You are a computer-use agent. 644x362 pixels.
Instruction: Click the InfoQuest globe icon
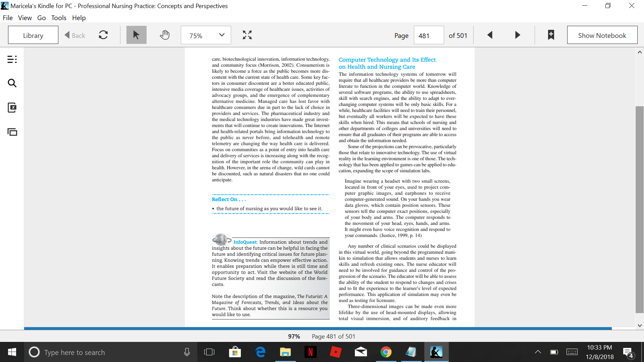[x=222, y=239]
